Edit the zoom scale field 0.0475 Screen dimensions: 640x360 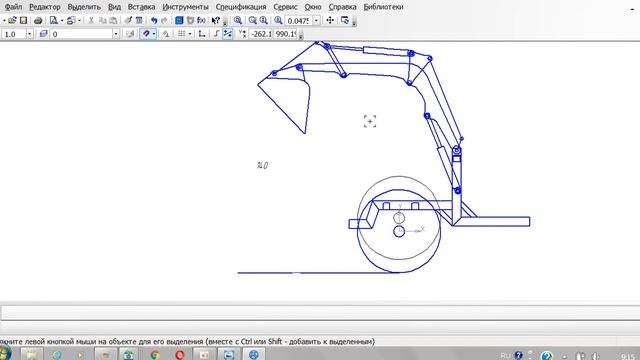[x=298, y=20]
